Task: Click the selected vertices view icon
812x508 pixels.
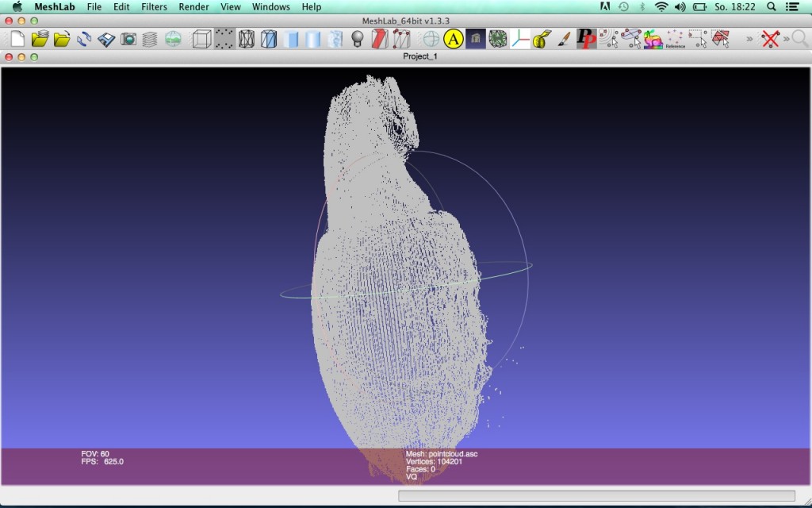Action: point(402,39)
